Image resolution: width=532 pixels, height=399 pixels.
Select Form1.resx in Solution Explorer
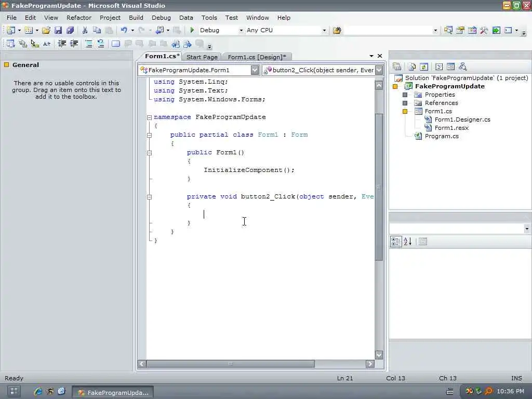451,128
